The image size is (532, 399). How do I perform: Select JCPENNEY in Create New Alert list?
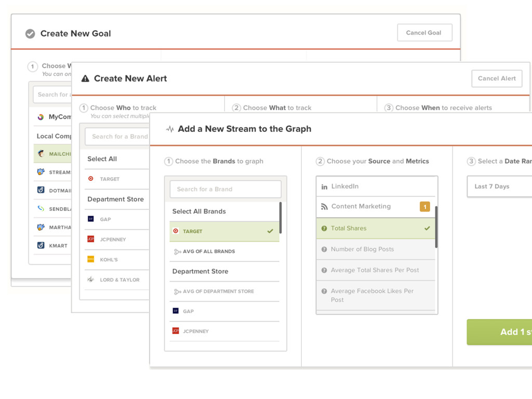pyautogui.click(x=116, y=239)
